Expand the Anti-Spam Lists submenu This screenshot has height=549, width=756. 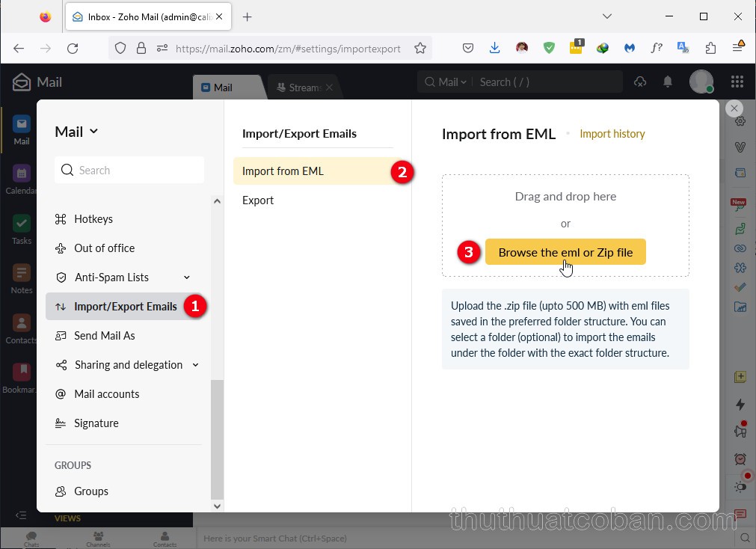(186, 277)
